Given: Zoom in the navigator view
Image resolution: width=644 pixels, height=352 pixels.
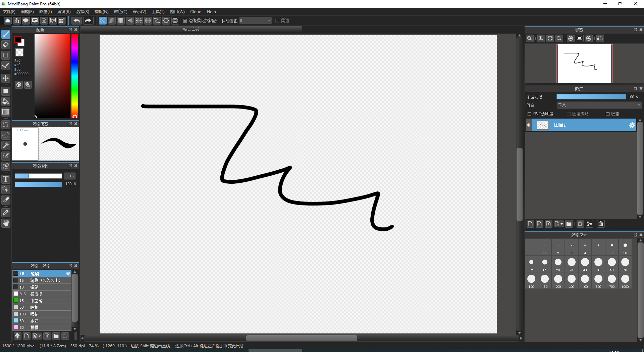Looking at the screenshot, I should [541, 38].
